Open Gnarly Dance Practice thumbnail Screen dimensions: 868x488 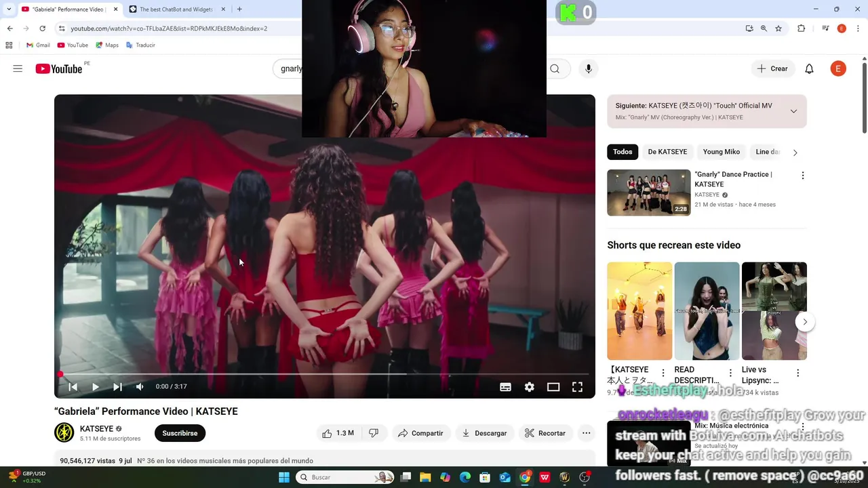click(x=649, y=192)
